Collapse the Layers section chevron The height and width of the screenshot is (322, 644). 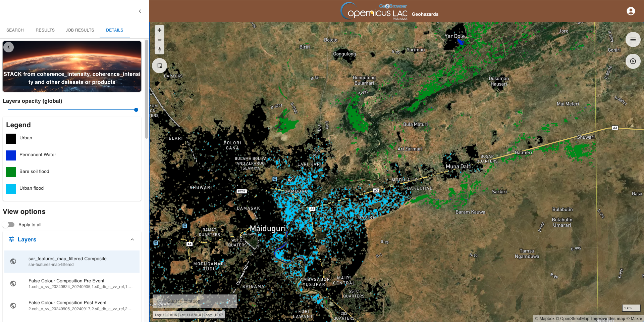click(132, 239)
